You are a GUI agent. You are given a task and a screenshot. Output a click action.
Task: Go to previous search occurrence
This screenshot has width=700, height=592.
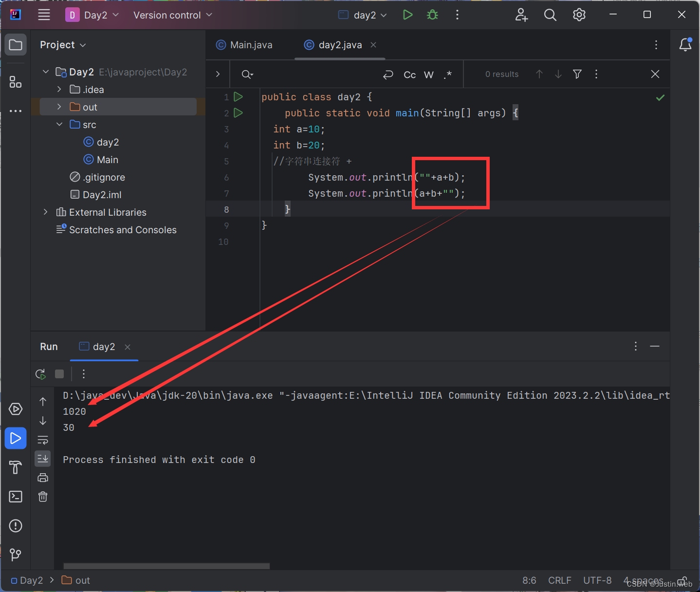[539, 74]
